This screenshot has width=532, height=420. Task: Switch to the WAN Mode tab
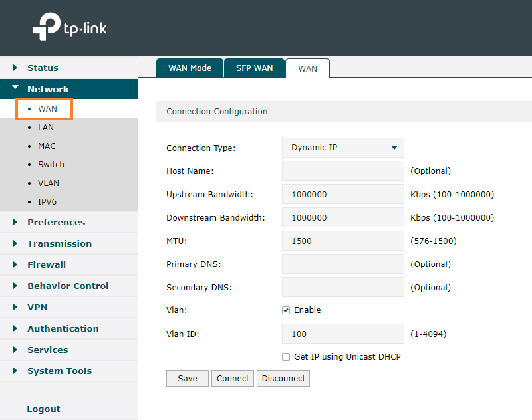(190, 68)
